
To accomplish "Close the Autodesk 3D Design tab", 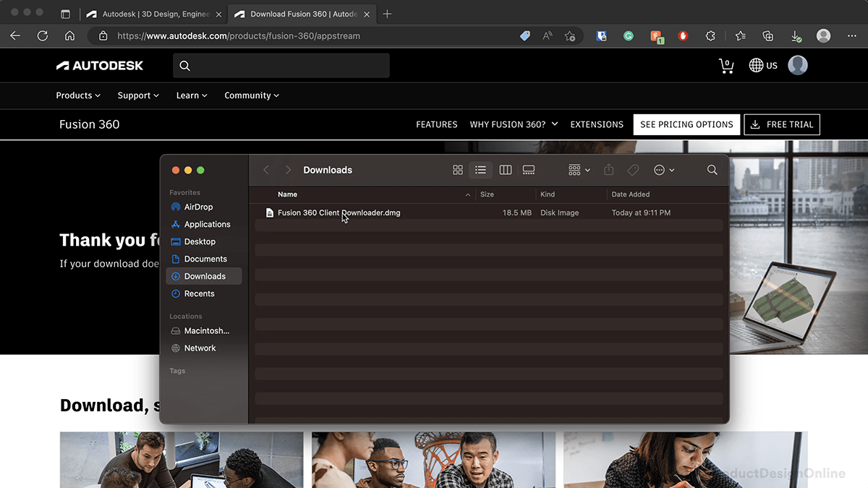I will pos(218,14).
